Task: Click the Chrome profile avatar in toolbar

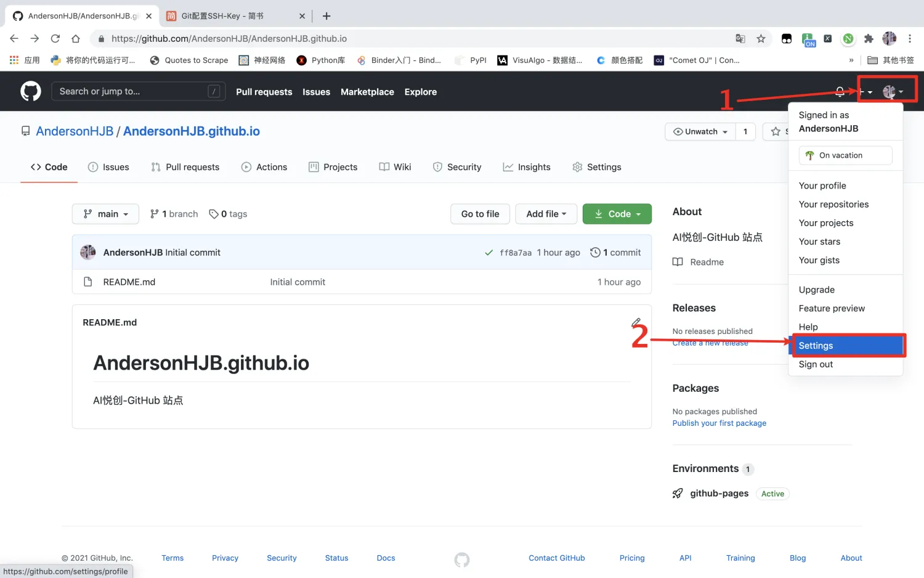Action: coord(889,38)
